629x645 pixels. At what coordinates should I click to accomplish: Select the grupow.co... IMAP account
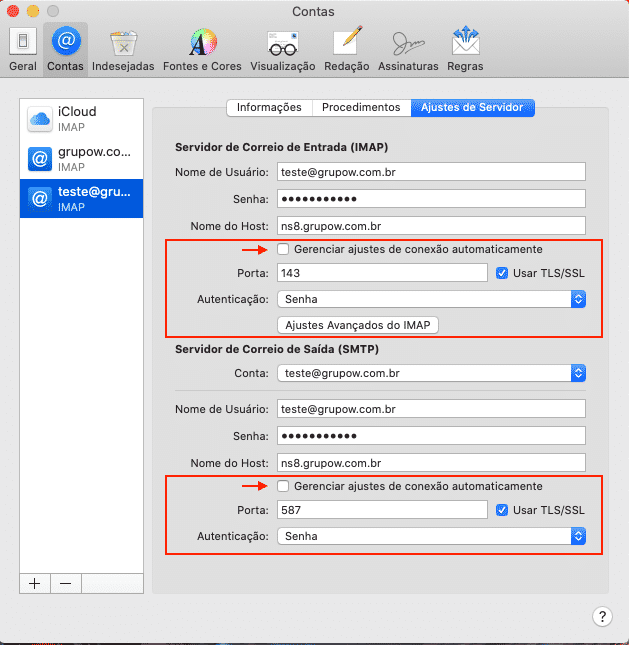click(81, 159)
